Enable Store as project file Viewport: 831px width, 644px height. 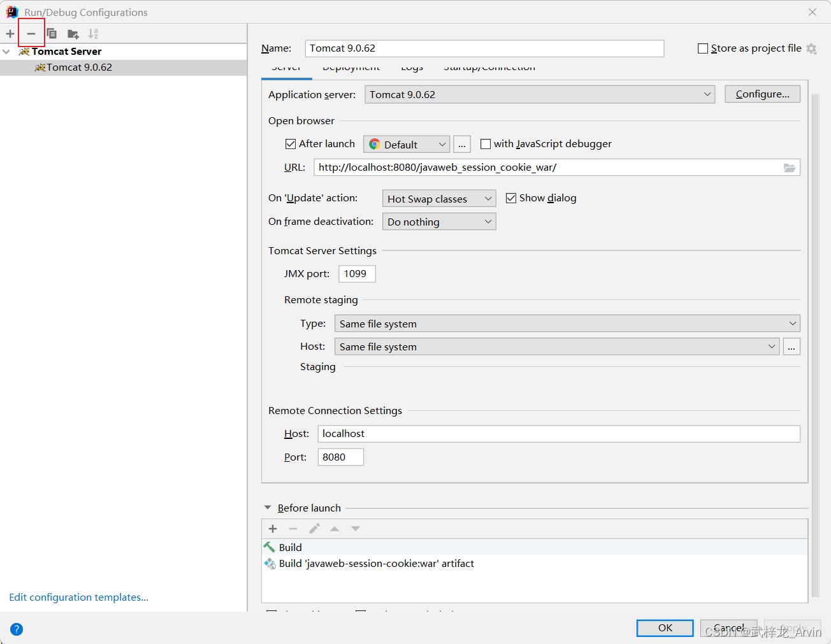pos(703,48)
